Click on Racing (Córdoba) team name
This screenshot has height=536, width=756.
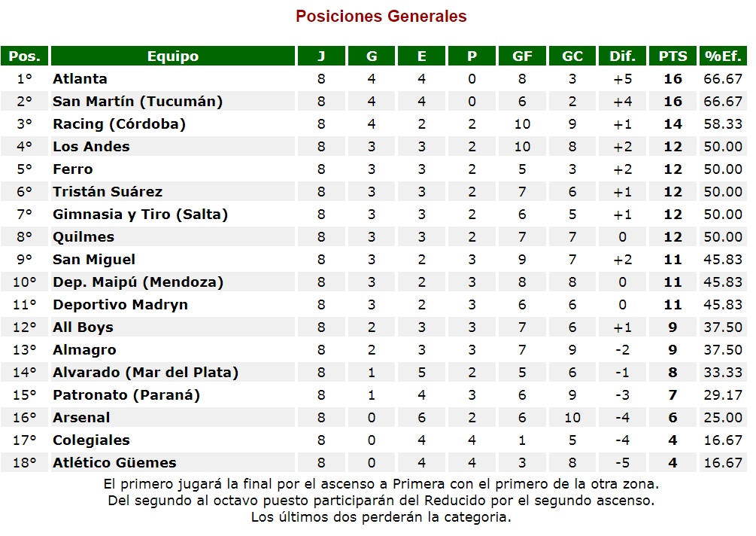tap(119, 124)
